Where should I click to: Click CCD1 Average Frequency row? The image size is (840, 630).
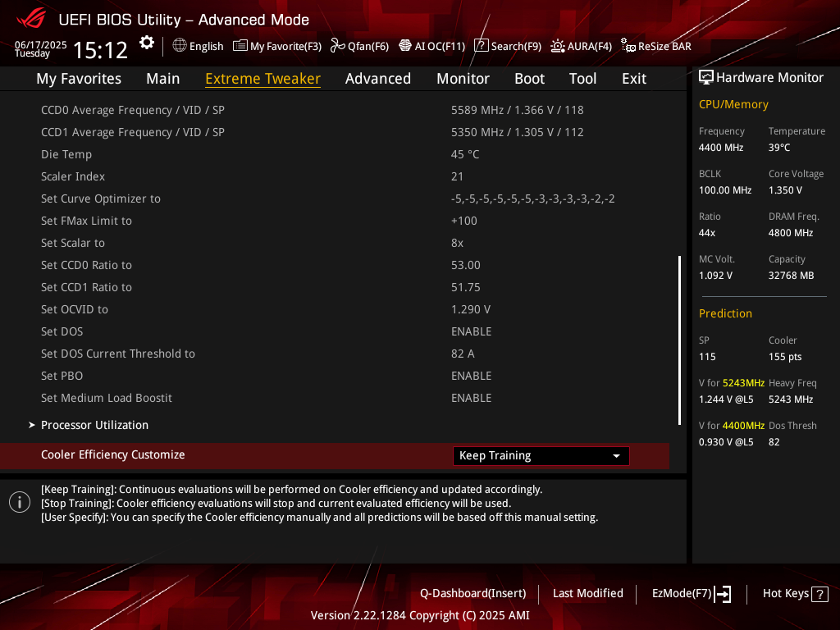[x=335, y=132]
